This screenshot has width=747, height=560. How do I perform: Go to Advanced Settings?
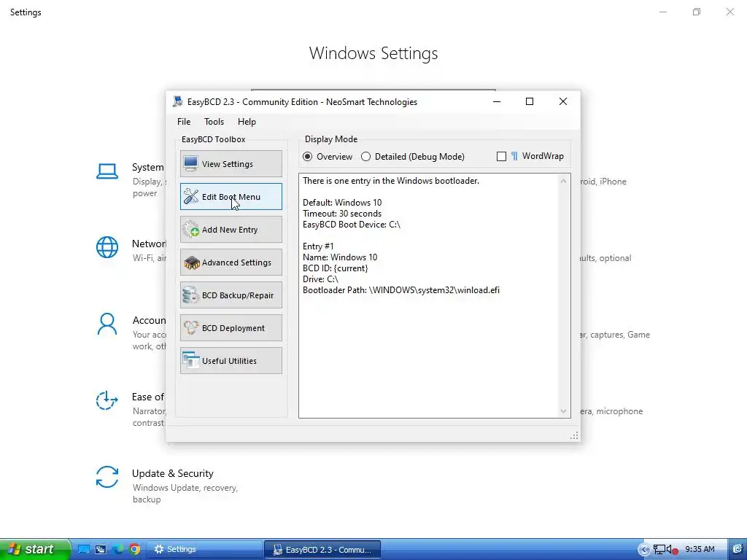coord(231,262)
